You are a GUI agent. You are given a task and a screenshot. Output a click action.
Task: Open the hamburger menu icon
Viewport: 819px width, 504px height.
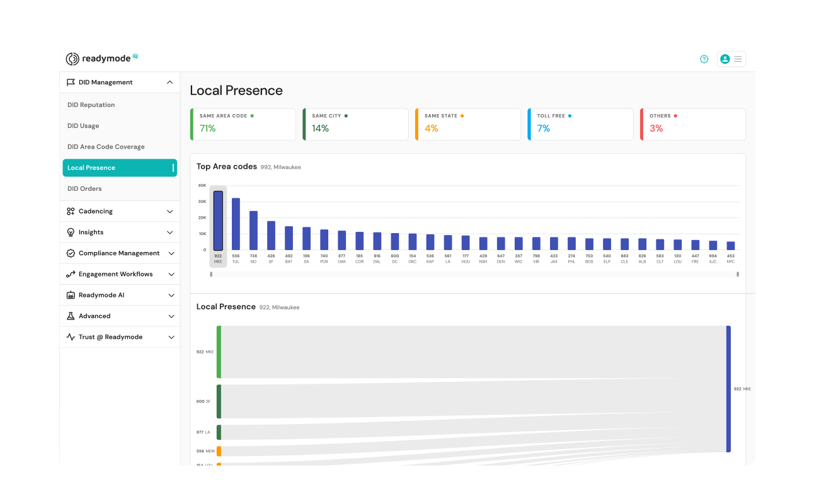pyautogui.click(x=738, y=59)
